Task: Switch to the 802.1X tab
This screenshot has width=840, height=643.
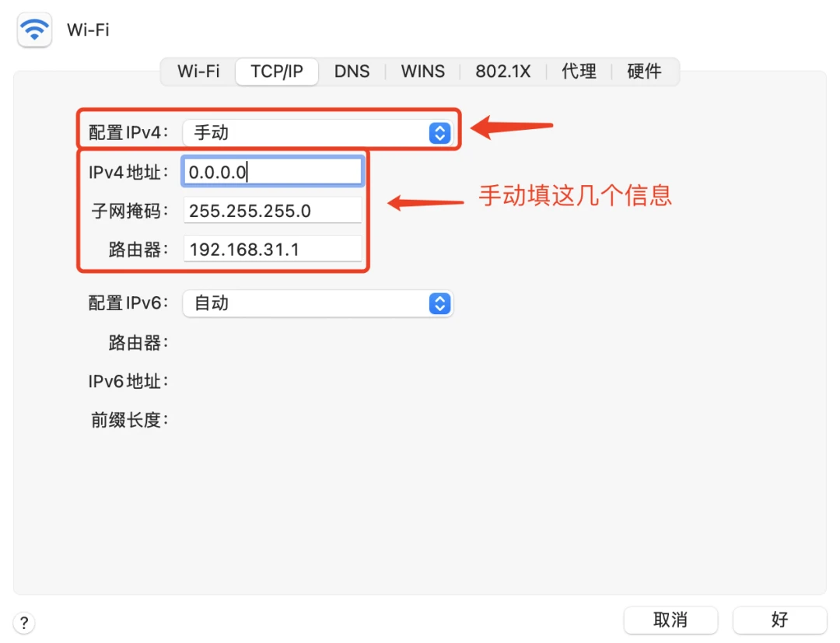Action: pos(502,72)
